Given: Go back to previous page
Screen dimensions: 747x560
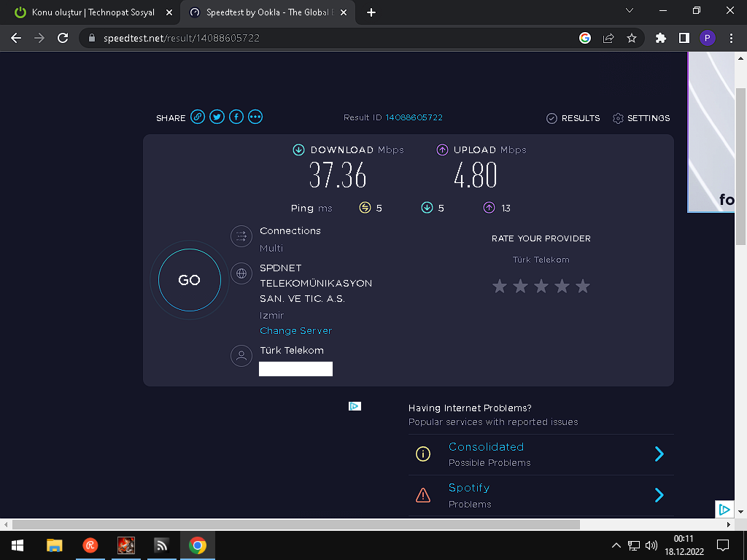Looking at the screenshot, I should tap(16, 38).
